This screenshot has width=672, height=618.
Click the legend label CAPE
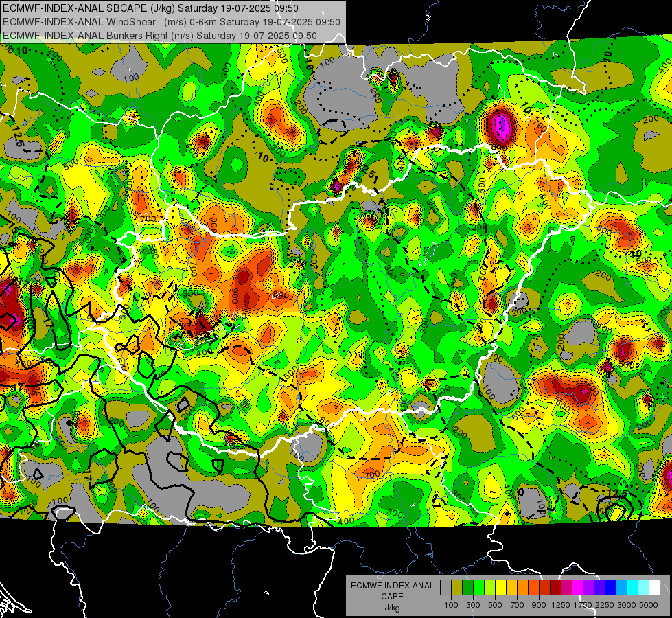tap(392, 597)
